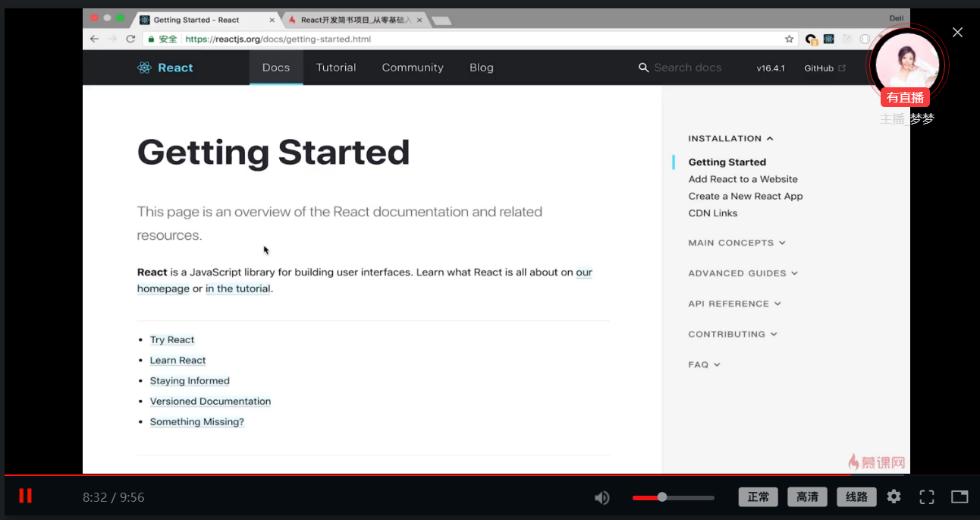
Task: Open the React DevTools extension icon
Action: [828, 38]
